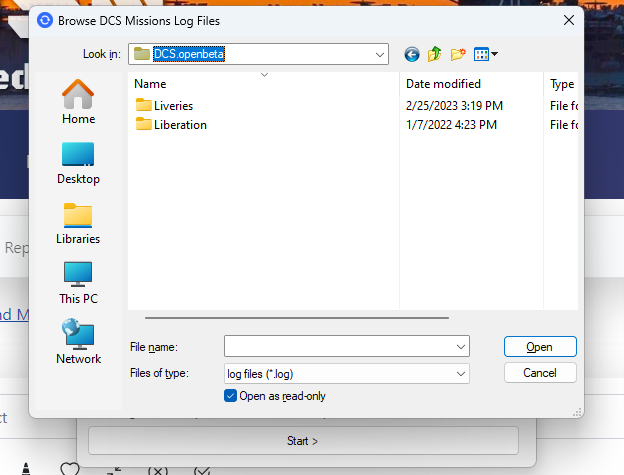Open the View Menu icon
The image size is (624, 475).
pyautogui.click(x=486, y=54)
